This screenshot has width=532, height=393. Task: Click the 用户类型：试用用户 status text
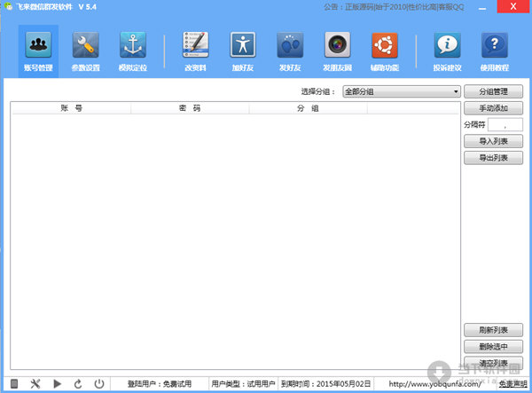tap(243, 384)
